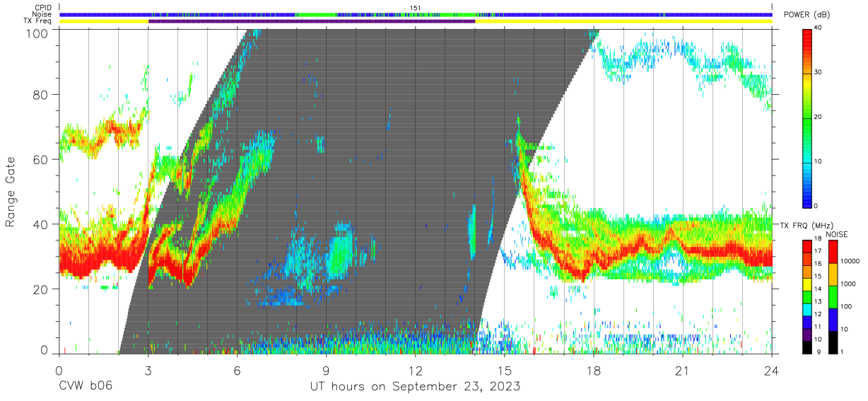
Task: Click the 10000 label on NOISE legend
Action: click(x=849, y=261)
